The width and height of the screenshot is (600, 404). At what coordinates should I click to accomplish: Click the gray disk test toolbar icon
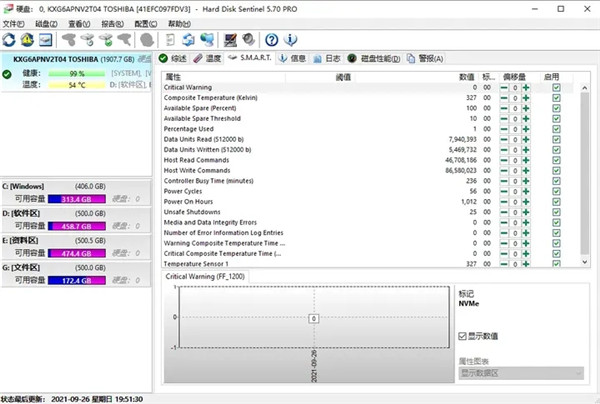click(147, 39)
